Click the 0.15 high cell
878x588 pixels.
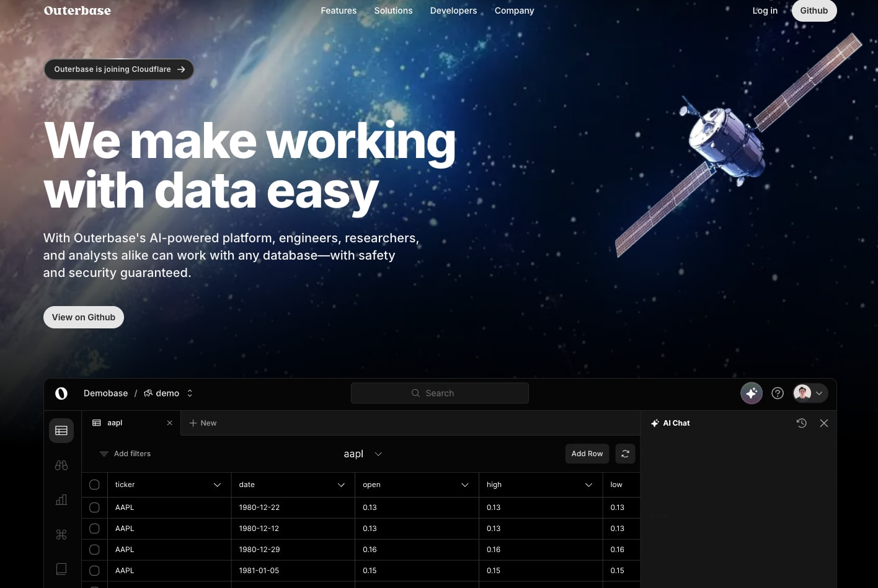[x=541, y=571]
